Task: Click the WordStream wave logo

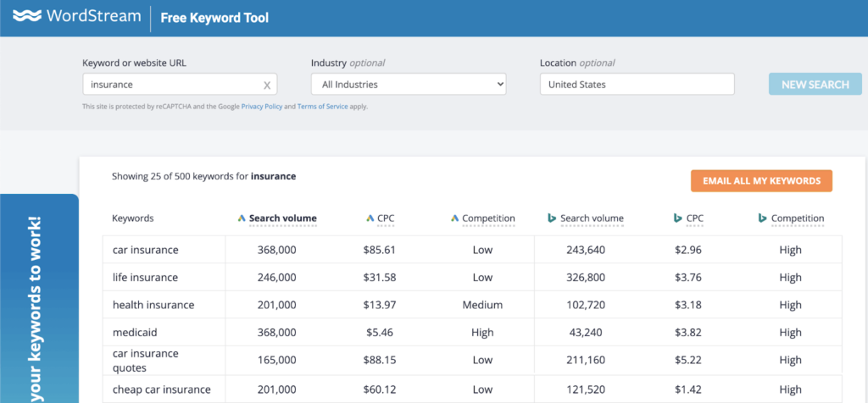Action: pyautogui.click(x=27, y=16)
